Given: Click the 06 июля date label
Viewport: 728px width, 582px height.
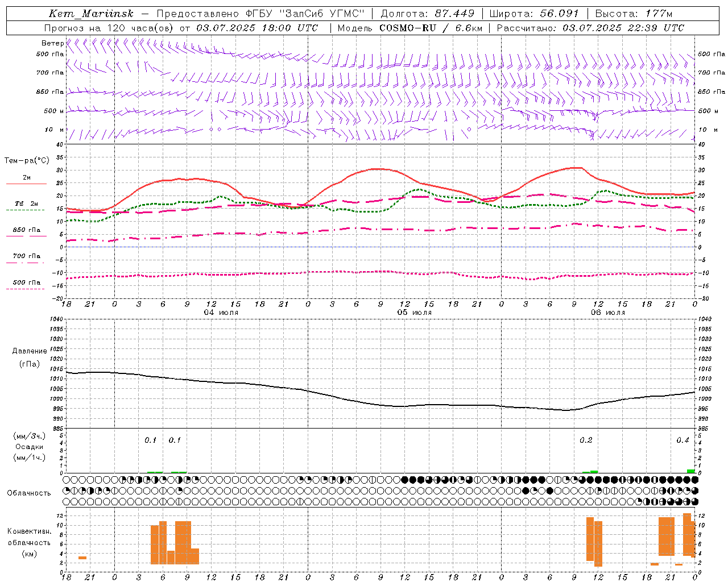Looking at the screenshot, I should pos(607,313).
